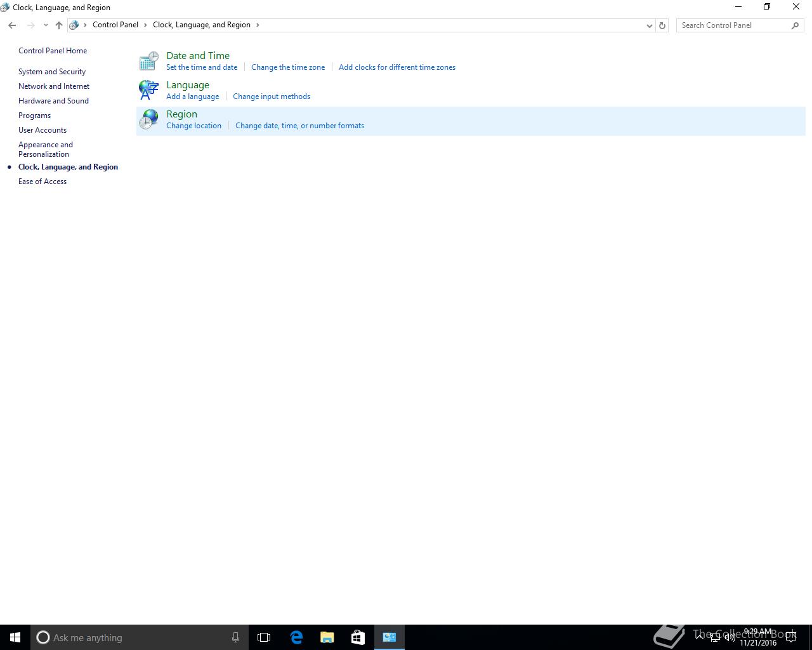Click the search magnifier icon
This screenshot has height=650, width=812.
(x=795, y=25)
